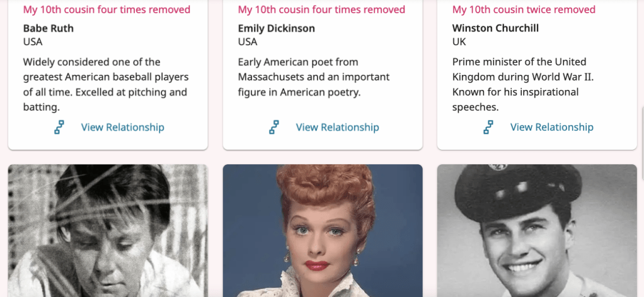This screenshot has height=297, width=644.
Task: Select the Babe Ruth name heading
Action: tap(49, 28)
